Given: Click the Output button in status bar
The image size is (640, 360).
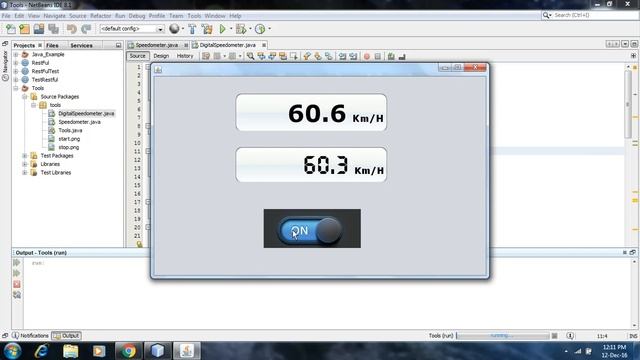Looking at the screenshot, I should point(67,336).
